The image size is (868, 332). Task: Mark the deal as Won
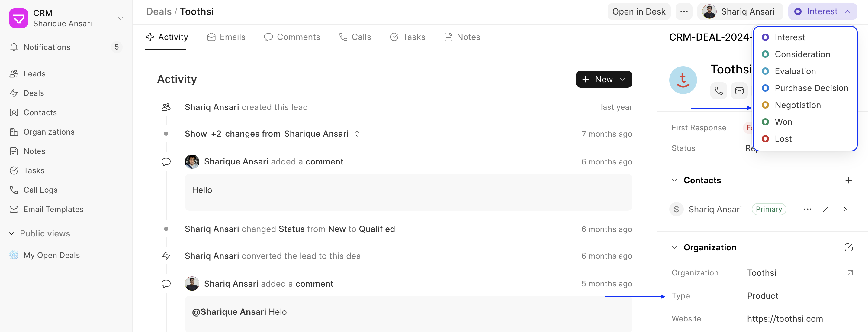coord(784,122)
